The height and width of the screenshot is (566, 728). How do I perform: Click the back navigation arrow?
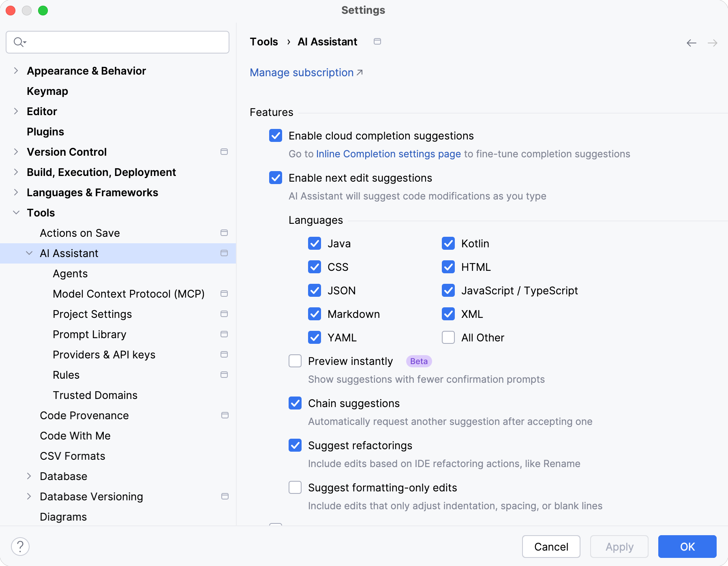[691, 43]
